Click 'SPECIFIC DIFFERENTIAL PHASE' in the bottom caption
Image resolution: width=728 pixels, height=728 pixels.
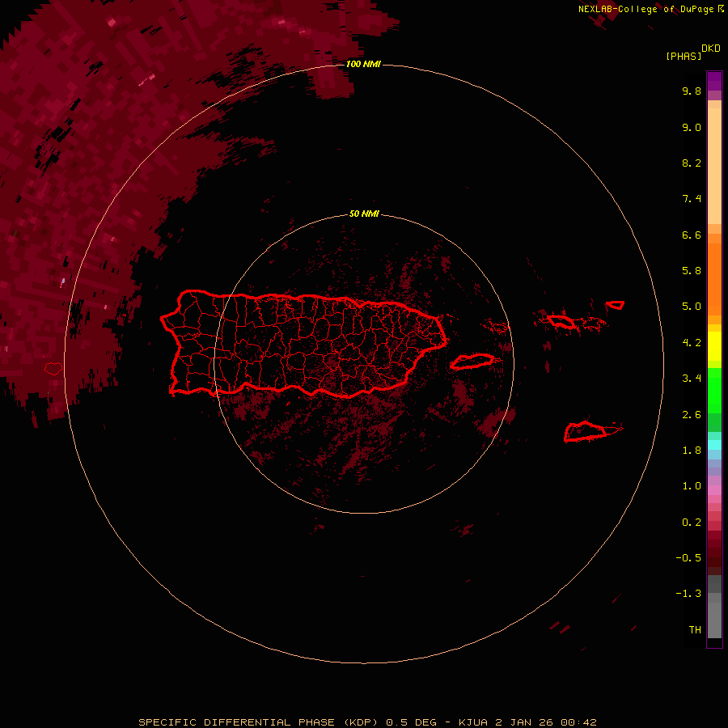[236, 722]
